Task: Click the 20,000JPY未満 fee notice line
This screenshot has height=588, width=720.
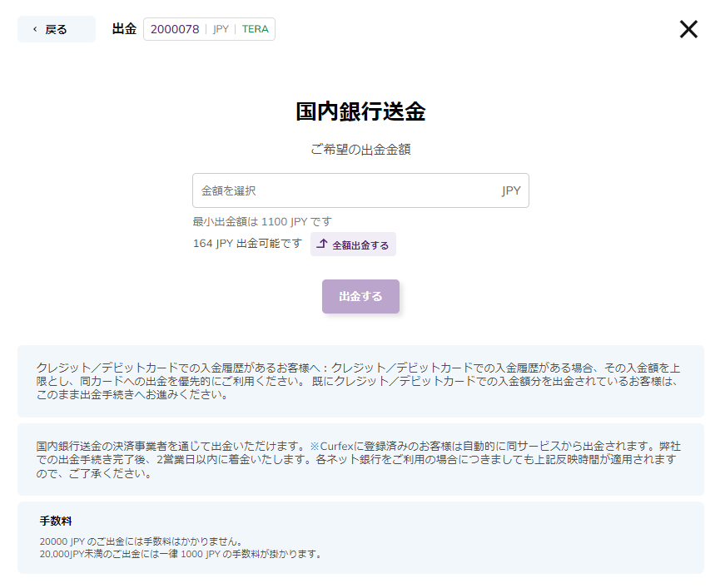Action: click(x=181, y=554)
